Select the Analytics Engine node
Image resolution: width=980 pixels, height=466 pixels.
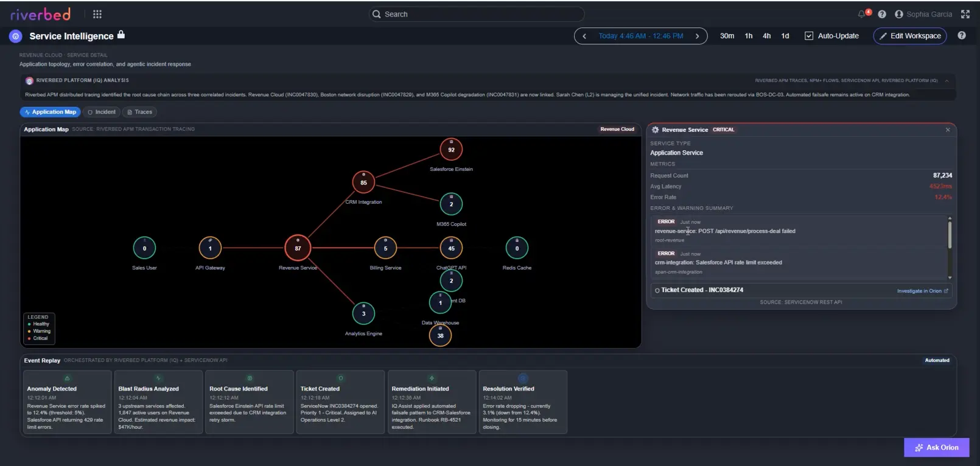click(363, 313)
